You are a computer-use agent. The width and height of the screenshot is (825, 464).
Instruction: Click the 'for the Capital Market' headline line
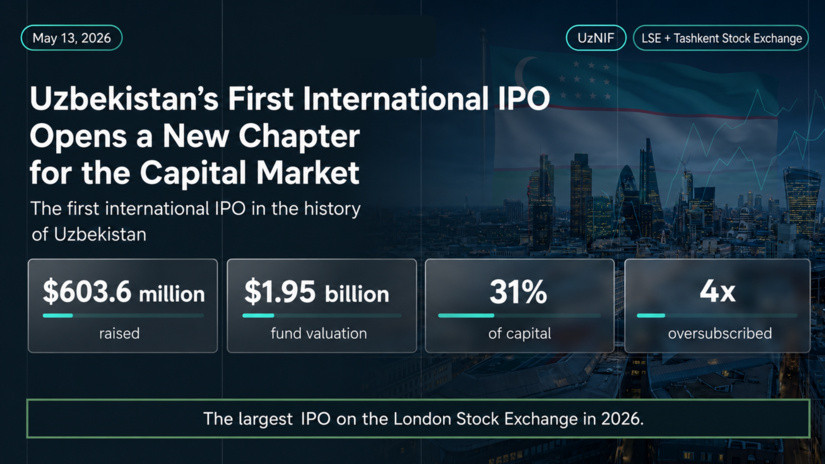click(195, 173)
